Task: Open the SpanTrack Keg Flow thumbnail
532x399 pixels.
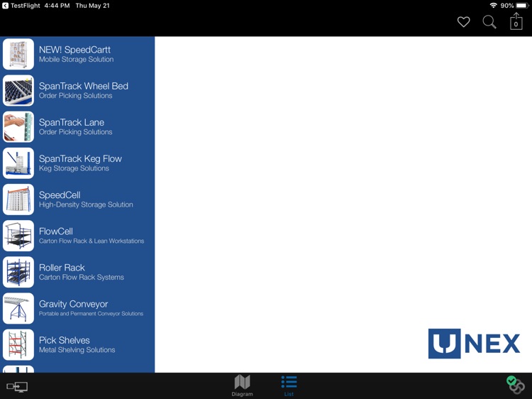Action: click(18, 163)
